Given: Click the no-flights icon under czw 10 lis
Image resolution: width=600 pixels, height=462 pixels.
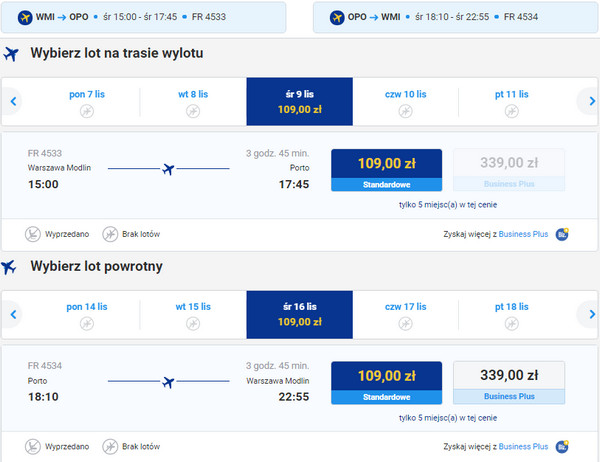Looking at the screenshot, I should tap(405, 112).
